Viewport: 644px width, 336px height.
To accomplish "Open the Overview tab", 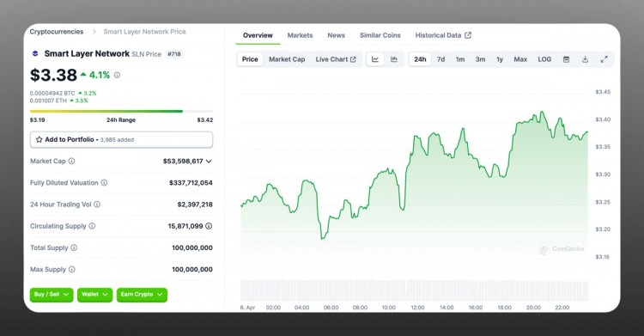I will [x=258, y=35].
